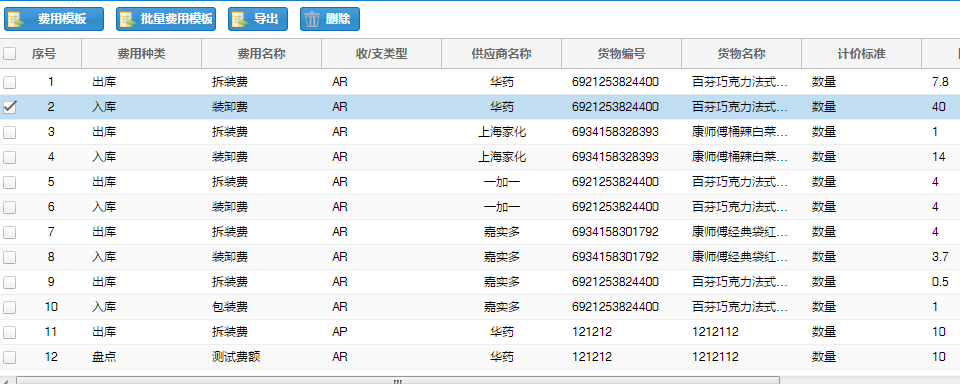Click the AP type cell in row 11
This screenshot has height=384, width=960.
[340, 332]
